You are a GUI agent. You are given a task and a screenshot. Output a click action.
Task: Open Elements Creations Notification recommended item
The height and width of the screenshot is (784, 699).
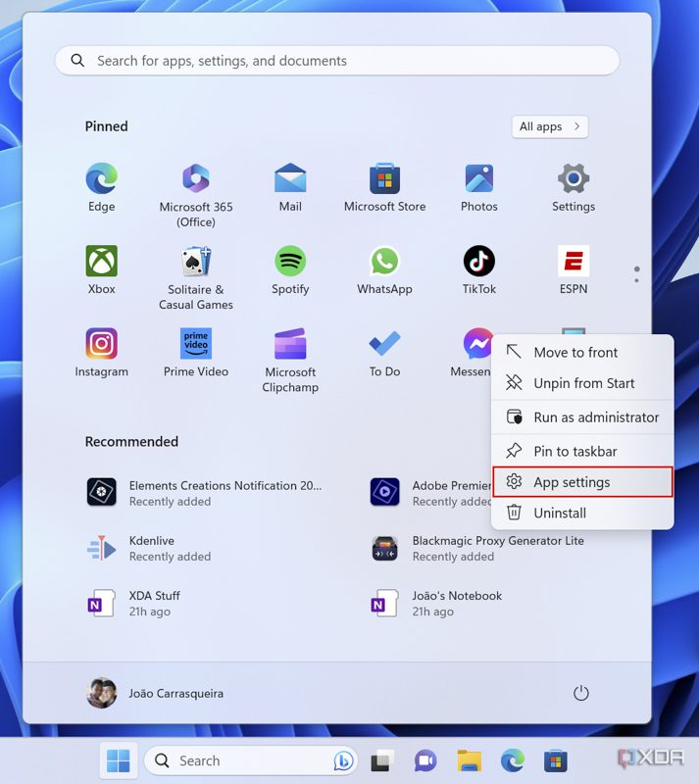click(204, 493)
